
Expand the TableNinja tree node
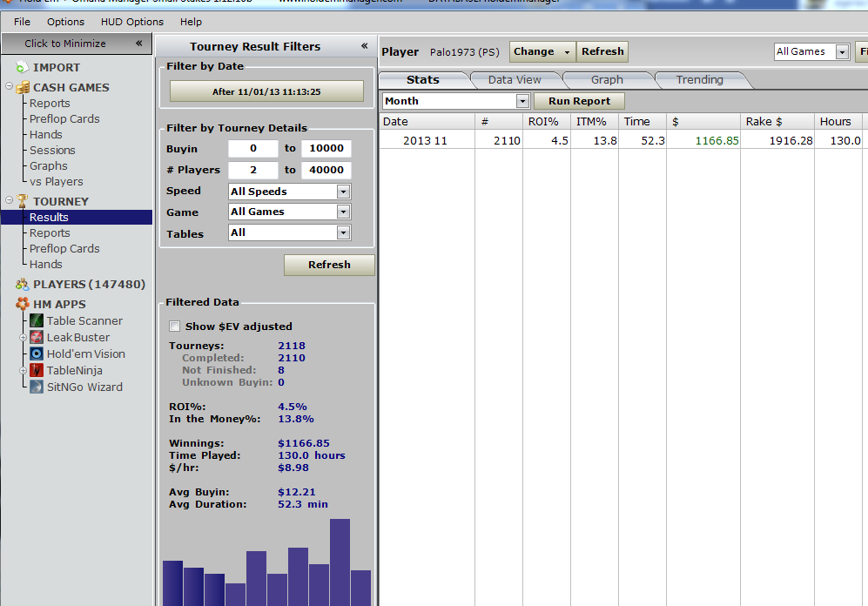(24, 371)
